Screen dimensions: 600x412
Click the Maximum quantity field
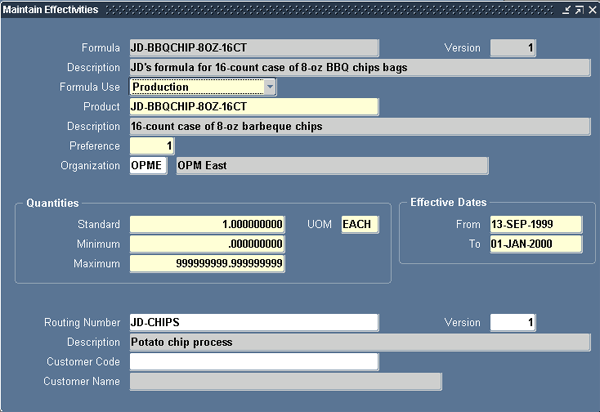click(x=208, y=264)
